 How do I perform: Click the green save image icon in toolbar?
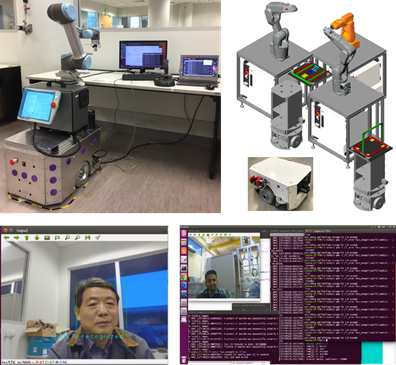(x=87, y=238)
